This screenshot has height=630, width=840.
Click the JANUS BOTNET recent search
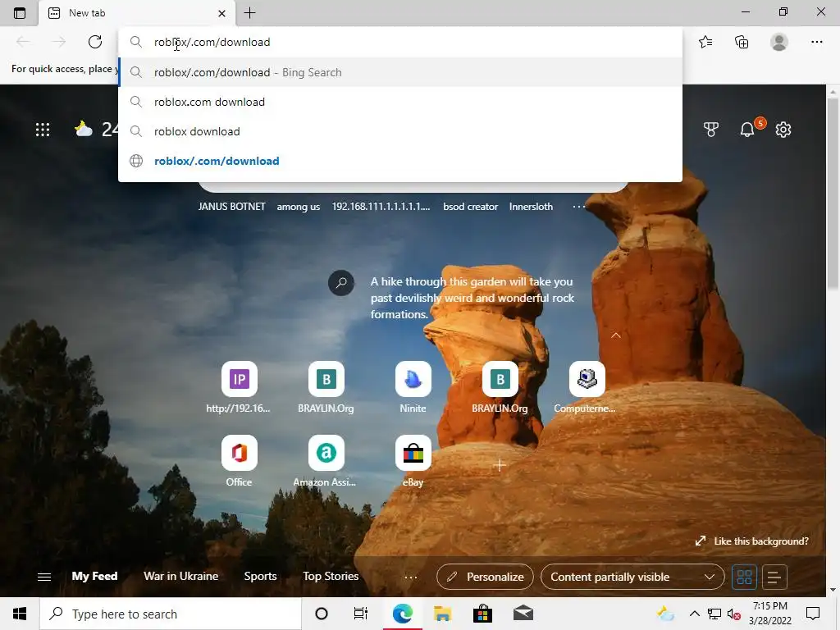pos(231,206)
